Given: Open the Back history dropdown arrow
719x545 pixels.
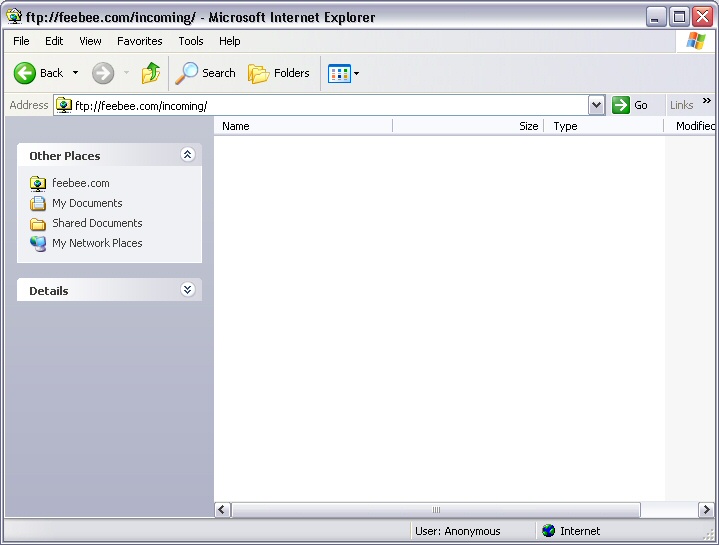Looking at the screenshot, I should coord(76,73).
